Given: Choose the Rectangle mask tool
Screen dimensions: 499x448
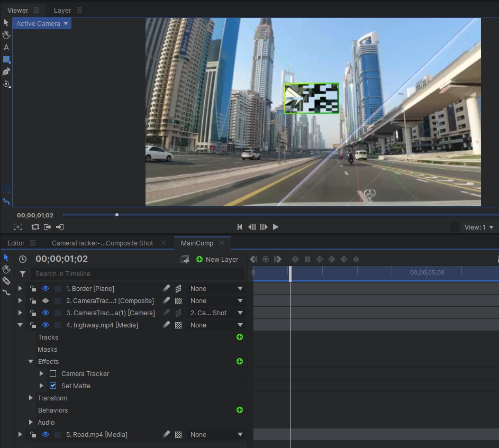Looking at the screenshot, I should [6, 59].
